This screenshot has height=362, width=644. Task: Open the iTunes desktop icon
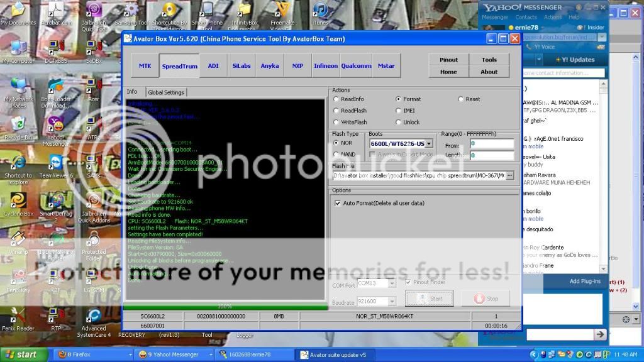coord(321,11)
